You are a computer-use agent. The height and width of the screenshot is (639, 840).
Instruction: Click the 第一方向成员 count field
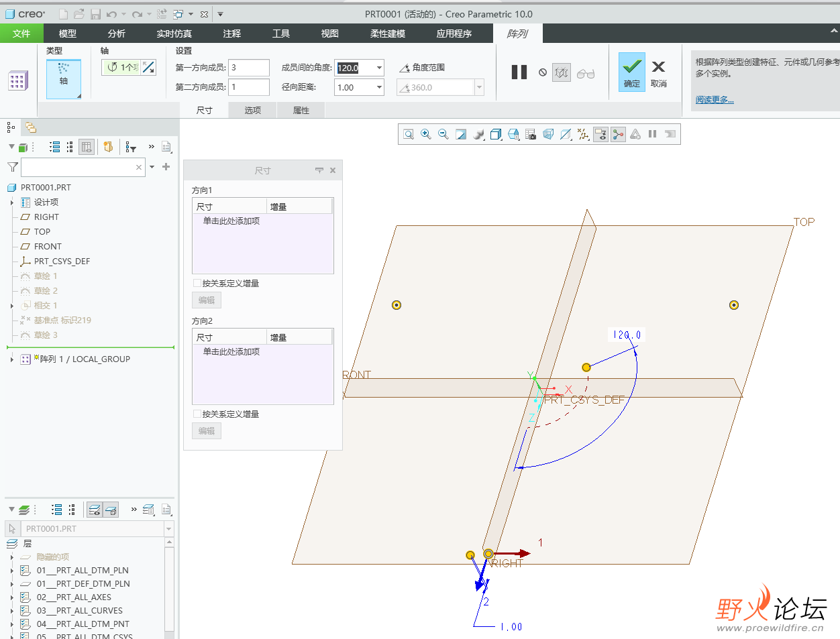pyautogui.click(x=249, y=68)
